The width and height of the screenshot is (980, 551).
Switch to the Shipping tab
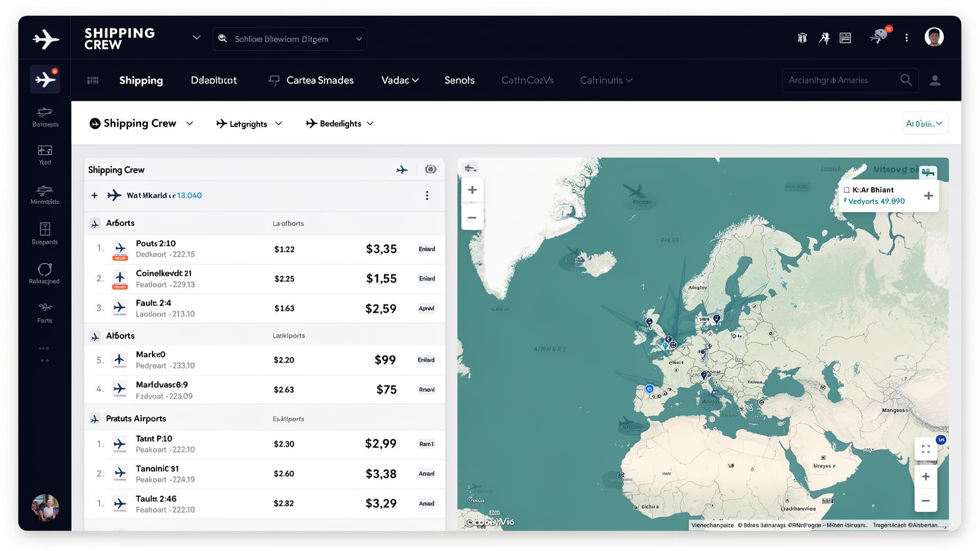click(141, 80)
